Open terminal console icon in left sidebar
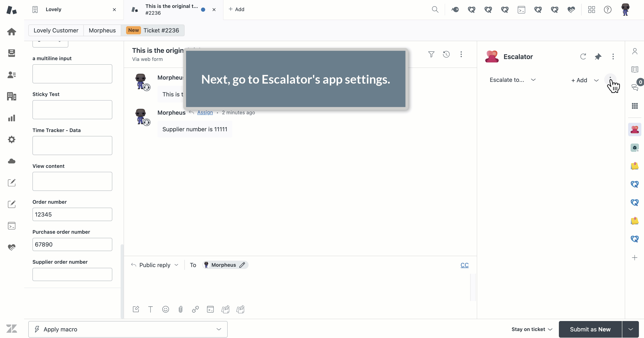644x338 pixels. click(12, 226)
